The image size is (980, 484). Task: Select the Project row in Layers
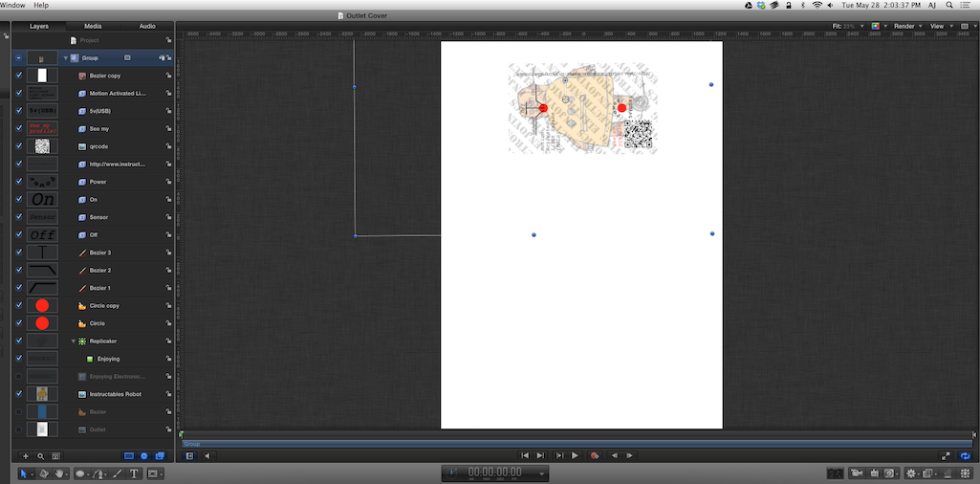coord(93,40)
